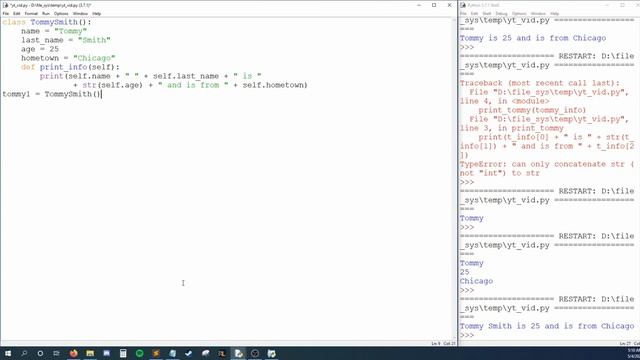Screen dimensions: 640x360
Task: Open the yellow File Explorer taskbar icon
Action: [90, 353]
